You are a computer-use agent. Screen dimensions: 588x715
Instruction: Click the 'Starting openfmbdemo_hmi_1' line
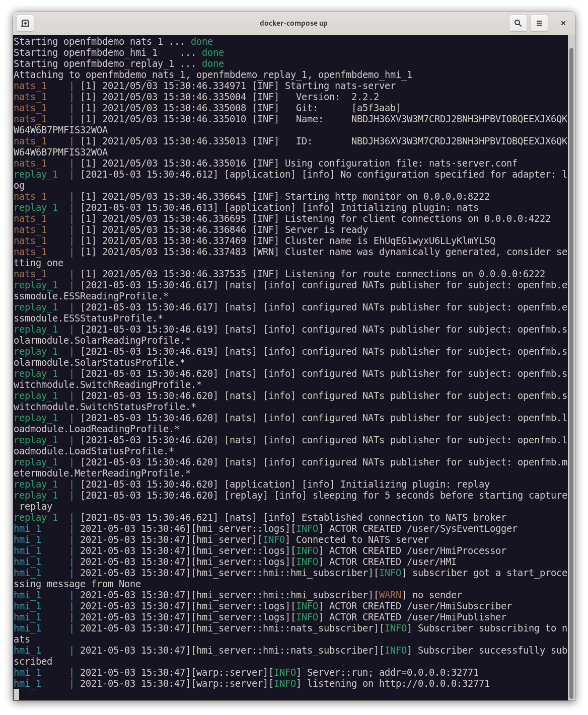(x=119, y=53)
